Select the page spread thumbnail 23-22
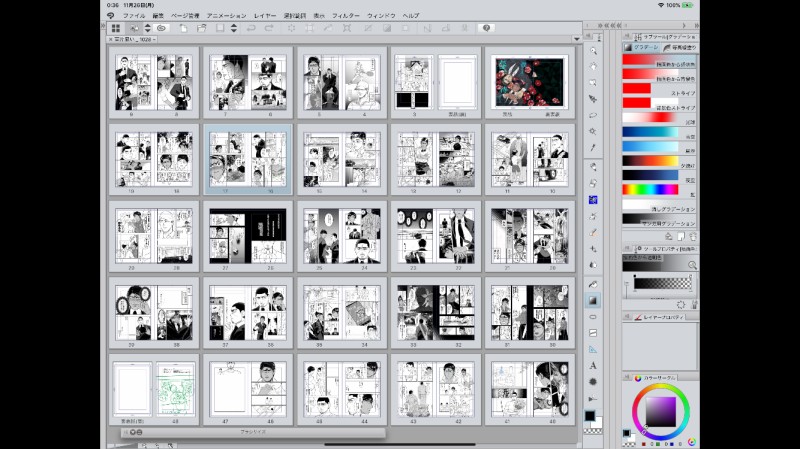Viewport: 800px width, 449px height. [436, 236]
